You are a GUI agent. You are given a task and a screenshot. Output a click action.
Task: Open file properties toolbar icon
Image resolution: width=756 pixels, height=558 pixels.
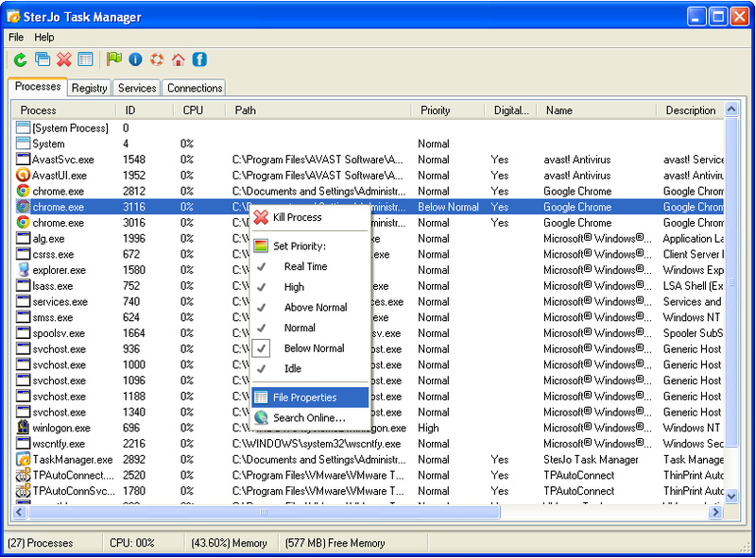tap(85, 59)
